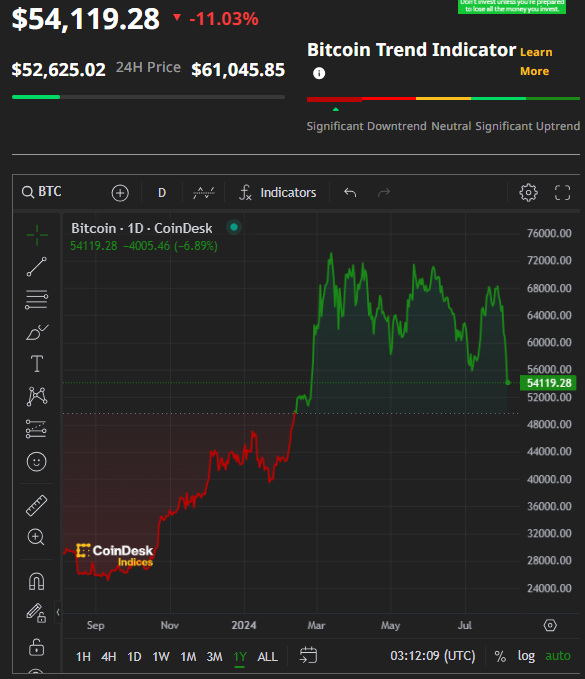Change the chart style type
Viewport: 585px width, 679px height.
pos(204,192)
